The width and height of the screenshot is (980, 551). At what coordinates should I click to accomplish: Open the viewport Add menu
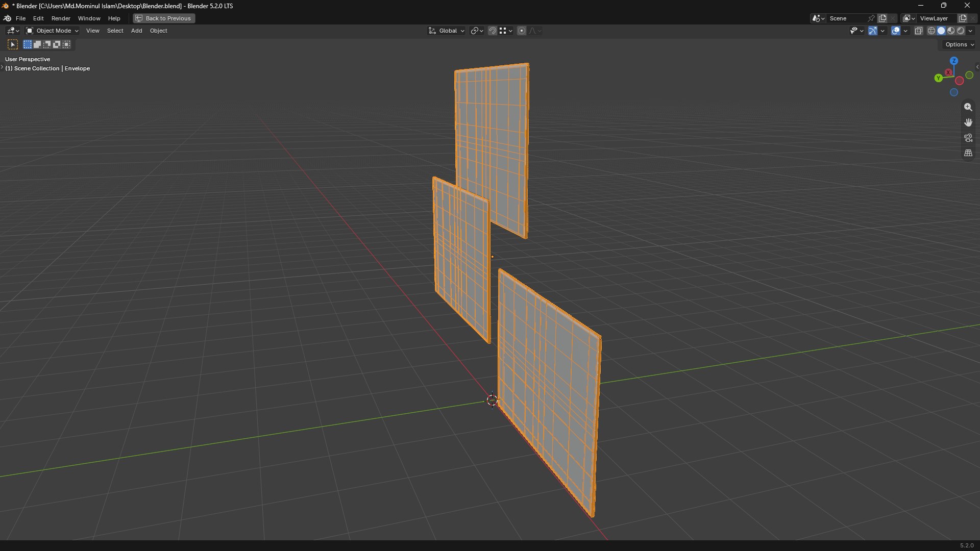click(x=136, y=31)
